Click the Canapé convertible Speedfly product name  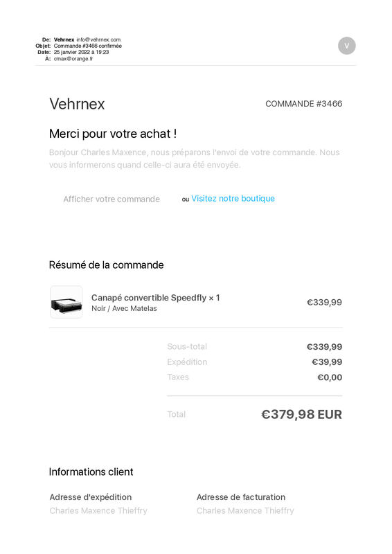149,298
